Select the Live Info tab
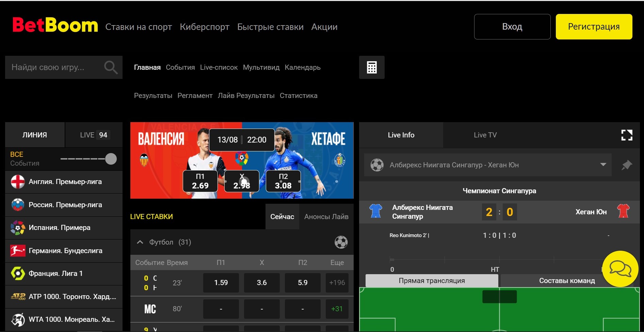The height and width of the screenshot is (332, 644). click(x=401, y=135)
